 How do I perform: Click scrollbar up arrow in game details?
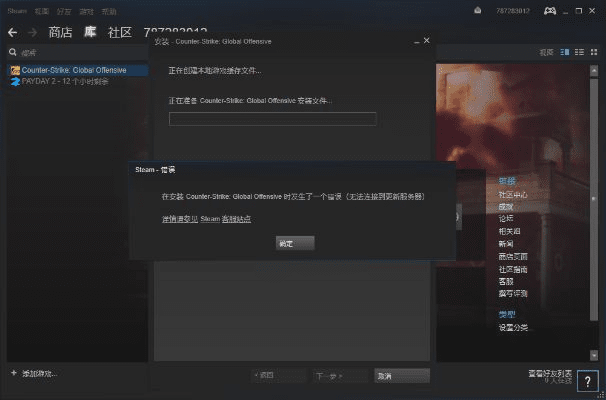pos(594,70)
